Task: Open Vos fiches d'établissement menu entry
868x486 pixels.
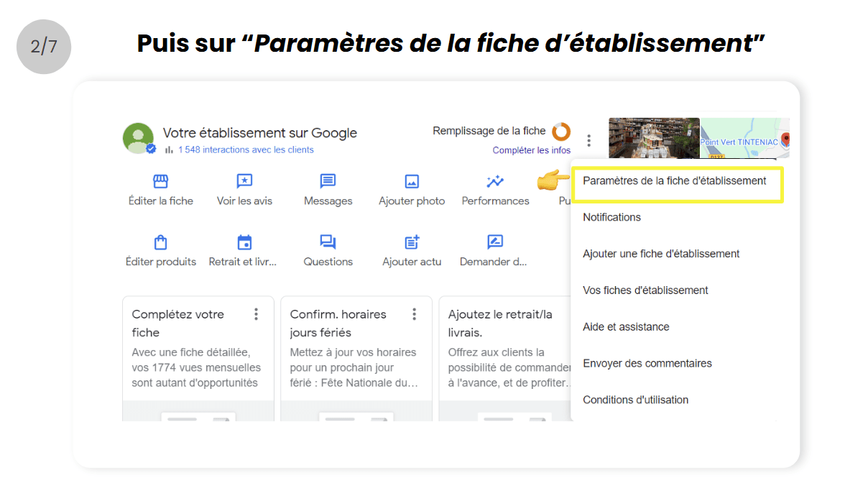Action: tap(645, 290)
